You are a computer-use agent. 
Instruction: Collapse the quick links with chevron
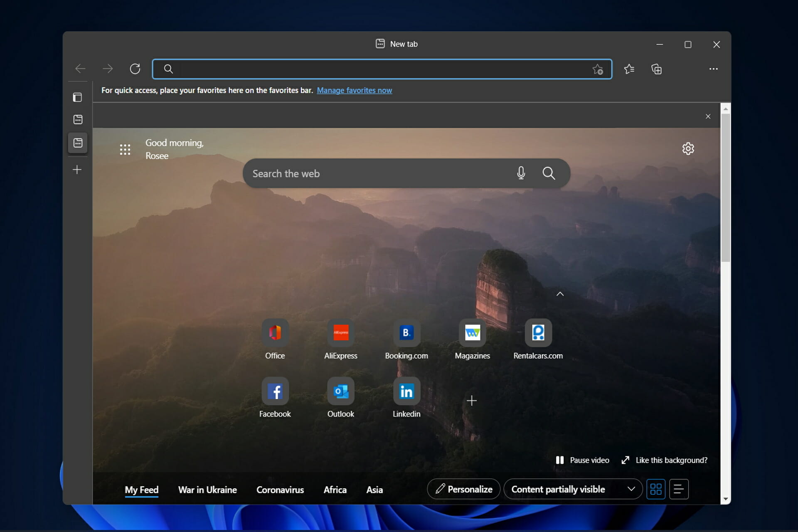pos(560,294)
